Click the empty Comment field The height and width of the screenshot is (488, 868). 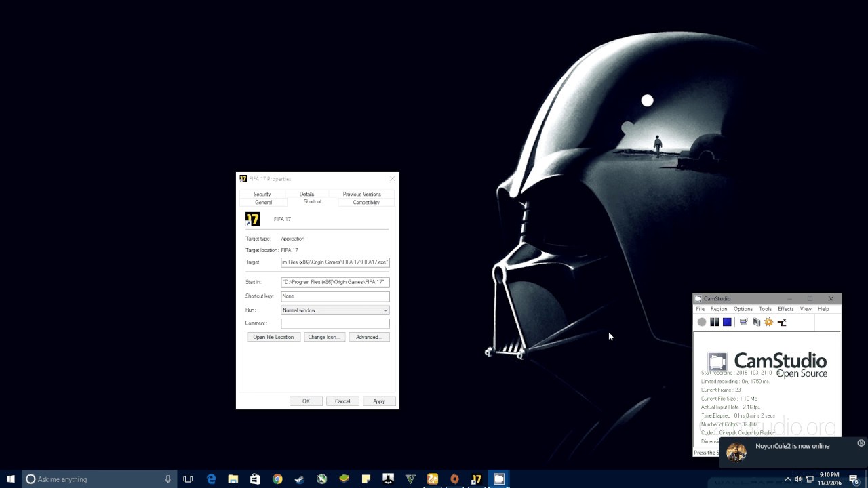pos(335,323)
